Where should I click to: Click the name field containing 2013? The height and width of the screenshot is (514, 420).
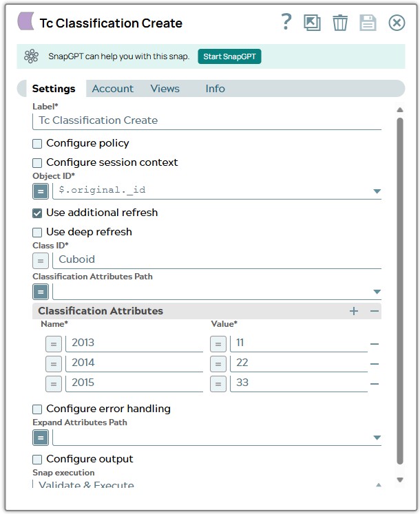pyautogui.click(x=134, y=343)
